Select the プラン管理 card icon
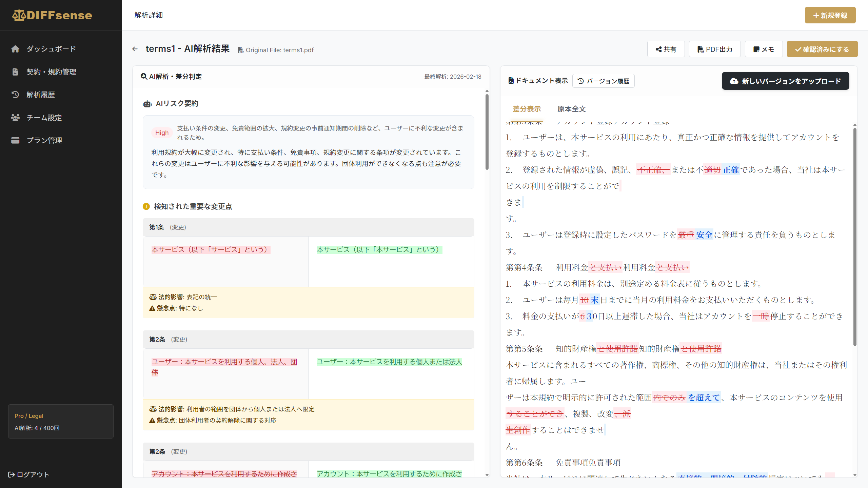This screenshot has width=868, height=488. [16, 140]
